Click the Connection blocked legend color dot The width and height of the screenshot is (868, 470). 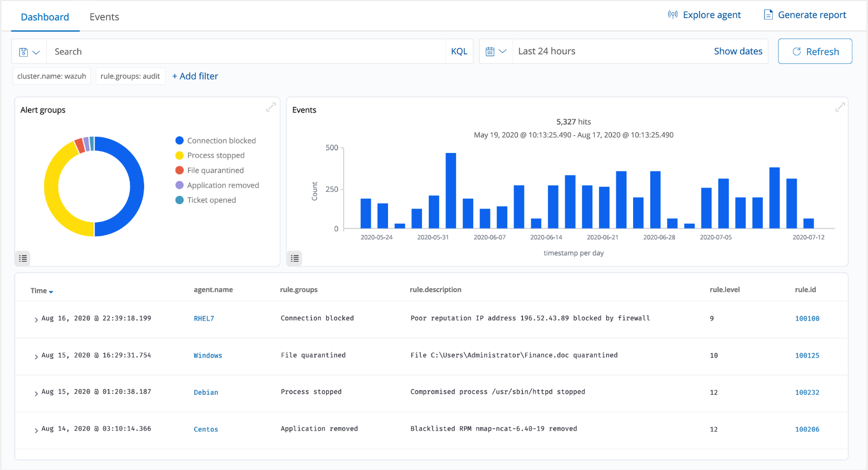tap(179, 141)
